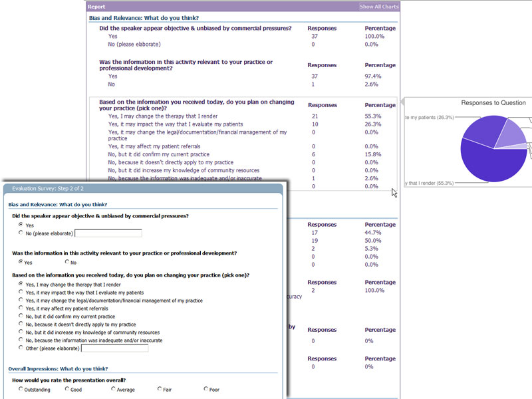Choose No for relevance to practice in survey
This screenshot has height=399, width=532.
tap(67, 261)
